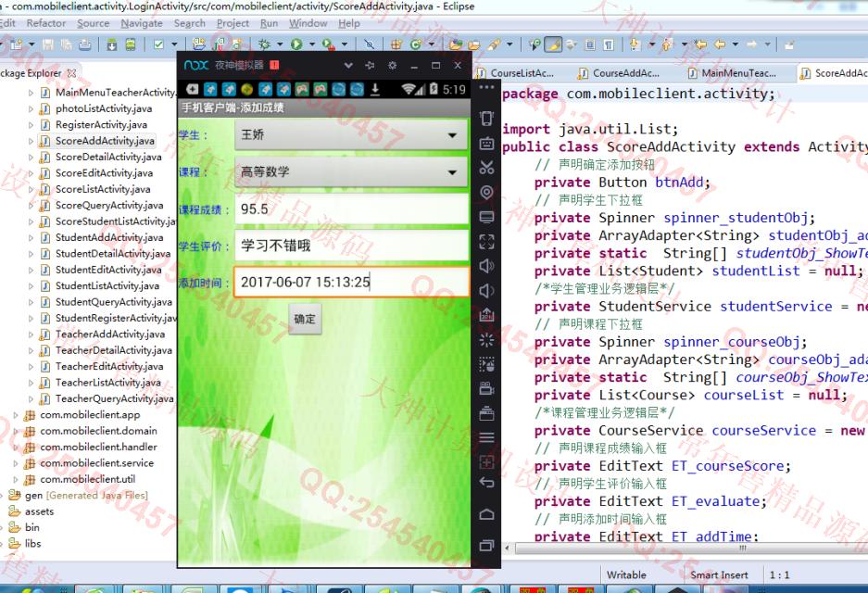Click the Android download notification icon
The height and width of the screenshot is (593, 868).
pyautogui.click(x=375, y=89)
